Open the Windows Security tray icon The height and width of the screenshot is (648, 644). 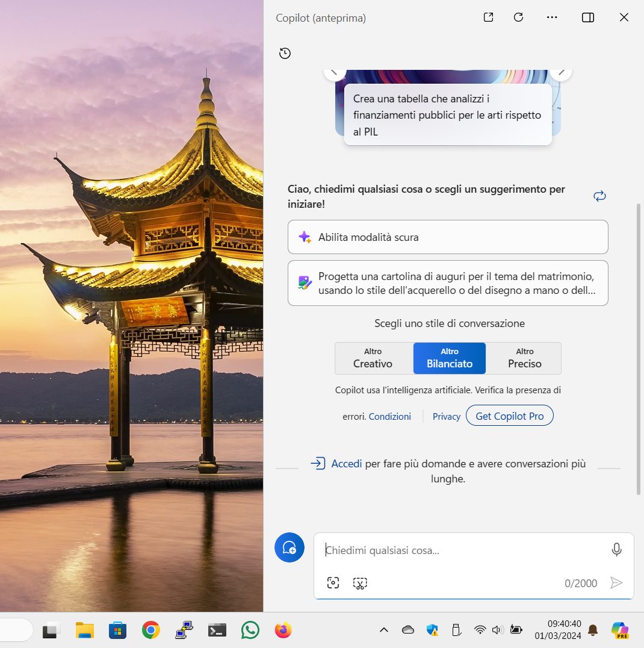(x=432, y=630)
